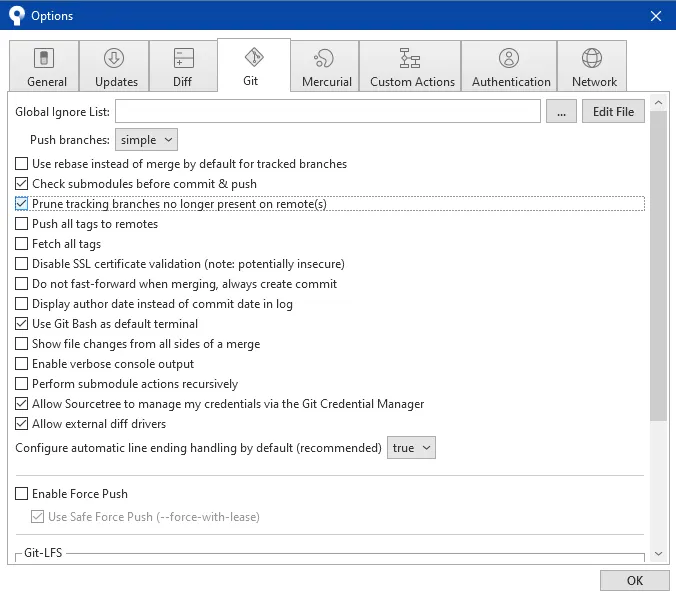Screen dimensions: 676x595
Task: Toggle Git Credential Manager checkbox
Action: [x=22, y=404]
